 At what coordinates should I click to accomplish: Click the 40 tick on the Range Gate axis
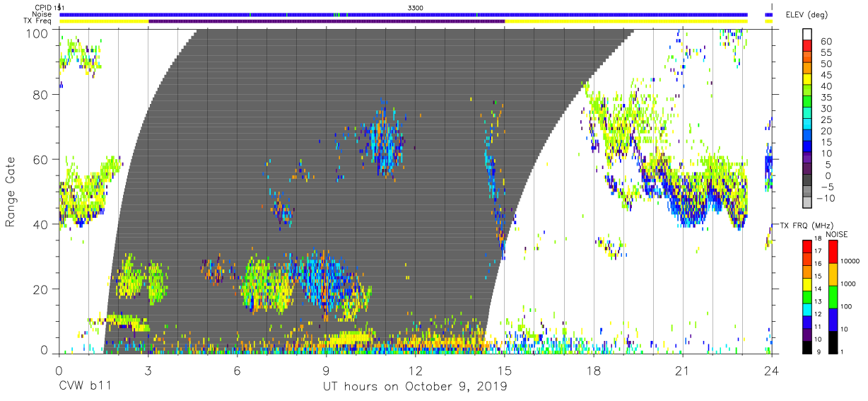pyautogui.click(x=40, y=224)
